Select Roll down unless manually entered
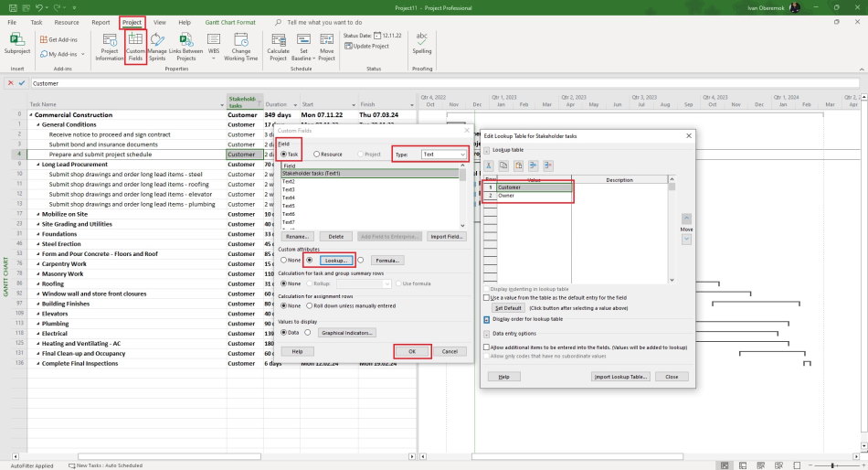This screenshot has height=470, width=868. point(310,306)
